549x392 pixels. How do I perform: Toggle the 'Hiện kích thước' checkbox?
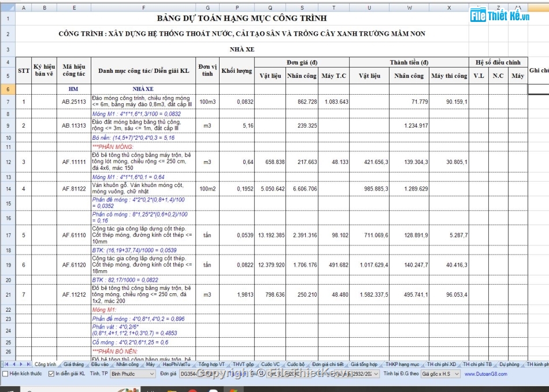pos(5,374)
